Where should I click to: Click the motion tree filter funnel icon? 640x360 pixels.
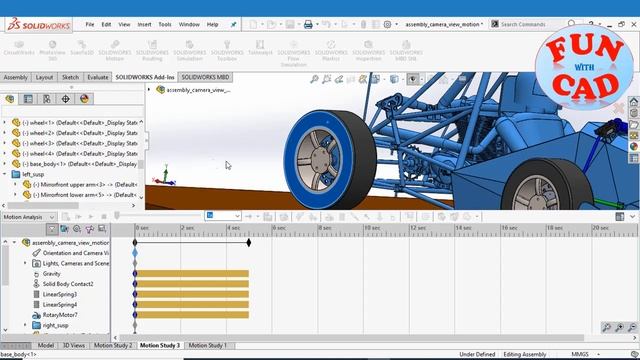[x=52, y=229]
